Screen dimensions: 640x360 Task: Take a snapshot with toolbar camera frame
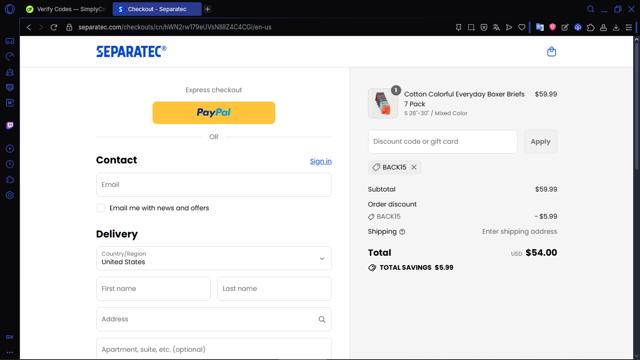click(x=471, y=27)
